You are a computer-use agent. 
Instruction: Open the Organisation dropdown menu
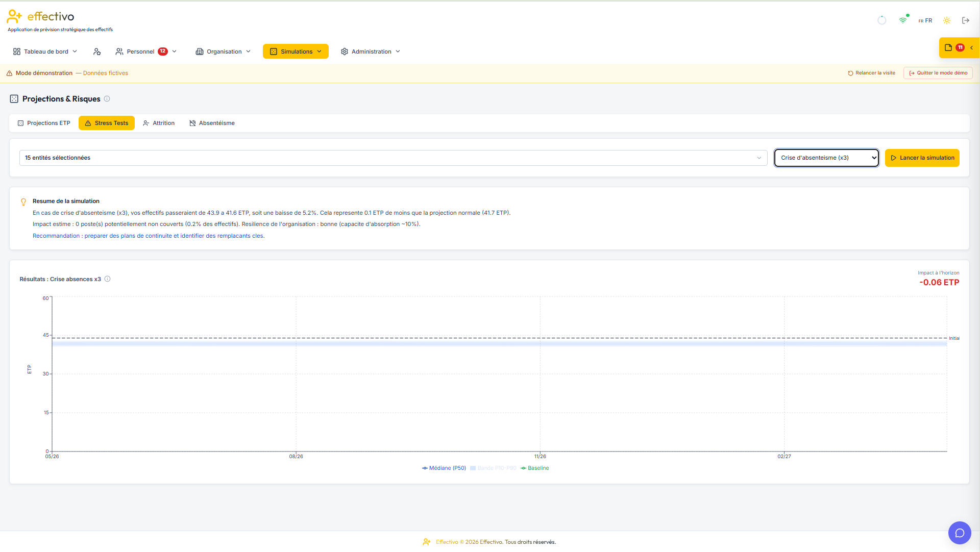[x=224, y=52]
